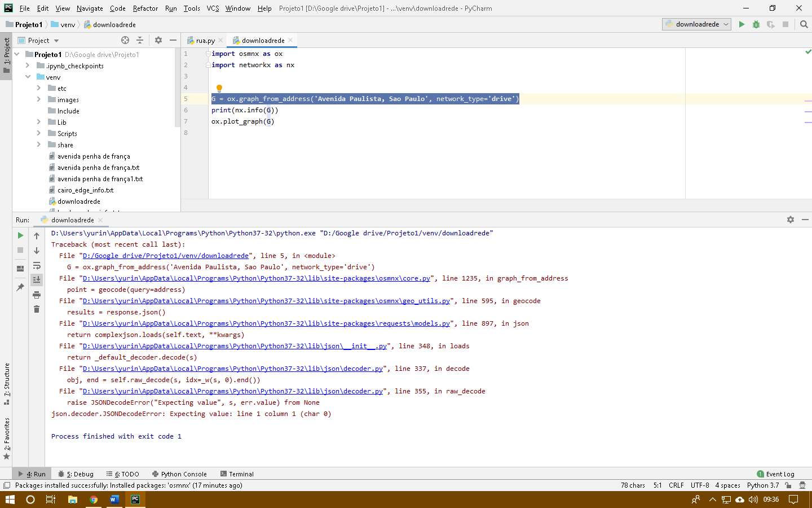The image size is (812, 508).
Task: Expand the .ipynb_checkpoints folder
Action: [28, 65]
